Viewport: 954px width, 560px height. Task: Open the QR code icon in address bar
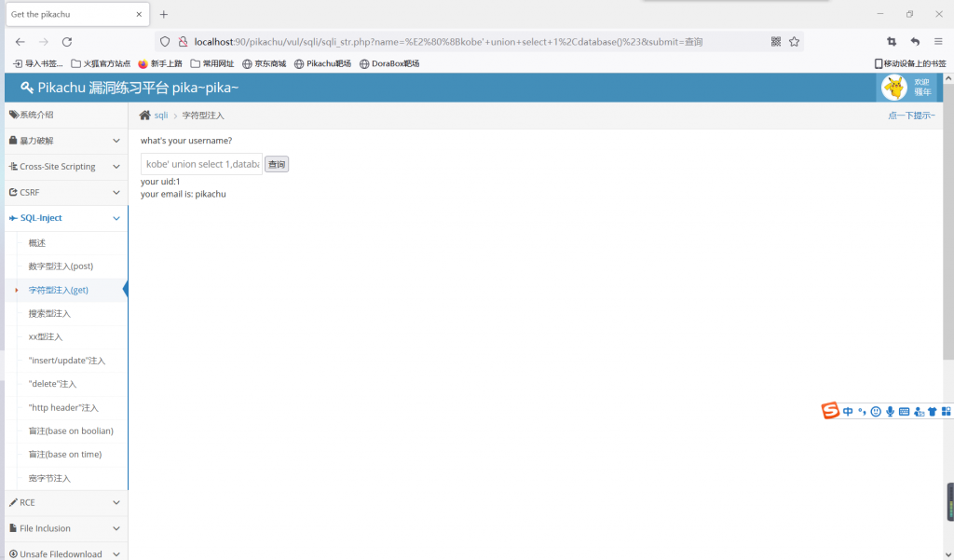[776, 42]
